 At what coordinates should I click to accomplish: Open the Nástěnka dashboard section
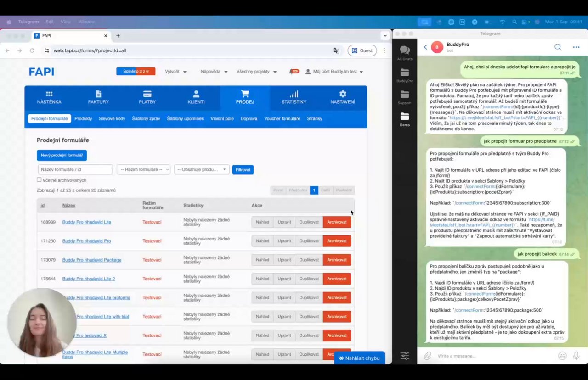[x=49, y=97]
